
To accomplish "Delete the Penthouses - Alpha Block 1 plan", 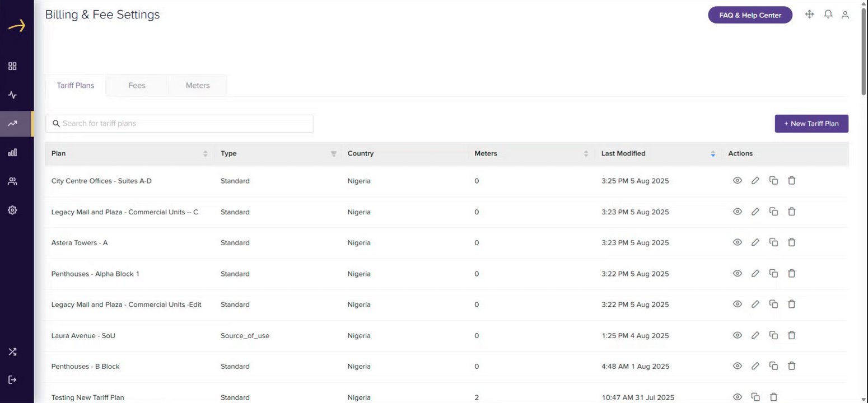I will click(x=791, y=274).
